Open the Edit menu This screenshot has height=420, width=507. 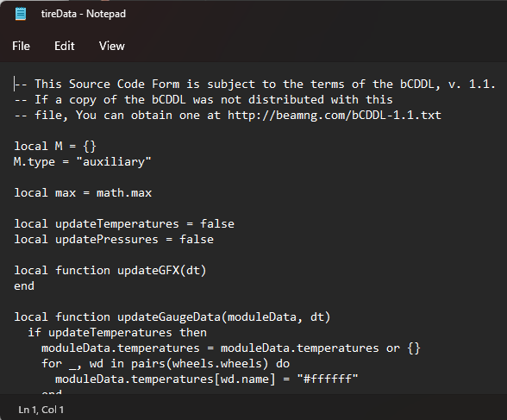pyautogui.click(x=65, y=46)
